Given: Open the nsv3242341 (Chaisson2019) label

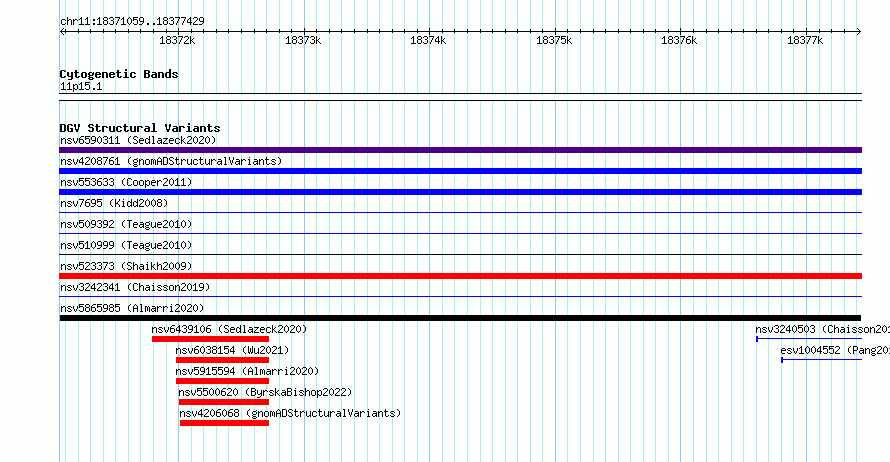Looking at the screenshot, I should click(x=135, y=287).
